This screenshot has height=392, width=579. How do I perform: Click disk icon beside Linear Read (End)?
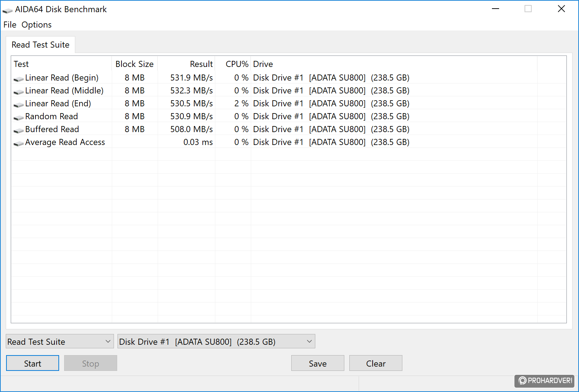point(19,105)
